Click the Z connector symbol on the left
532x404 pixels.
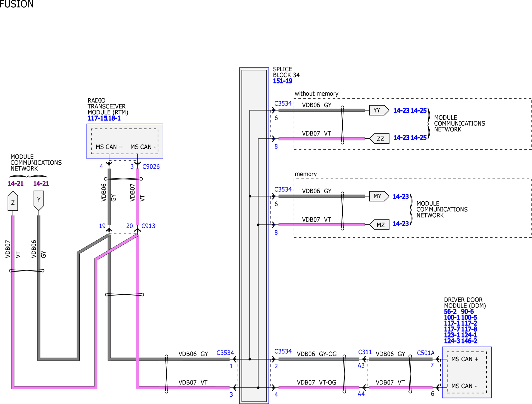pos(13,201)
